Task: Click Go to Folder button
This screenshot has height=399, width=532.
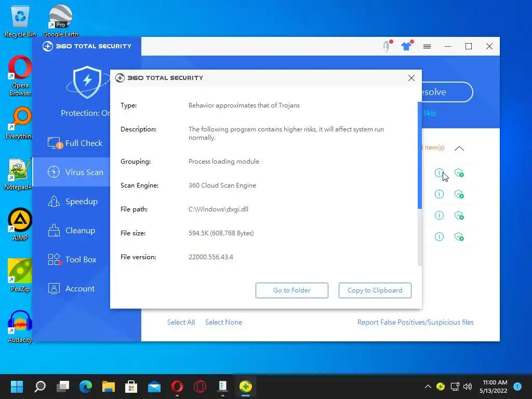Action: click(292, 290)
